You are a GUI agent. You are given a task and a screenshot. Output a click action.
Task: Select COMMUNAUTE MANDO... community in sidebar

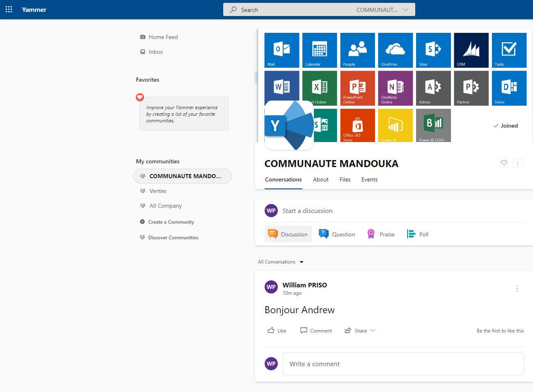tap(183, 176)
